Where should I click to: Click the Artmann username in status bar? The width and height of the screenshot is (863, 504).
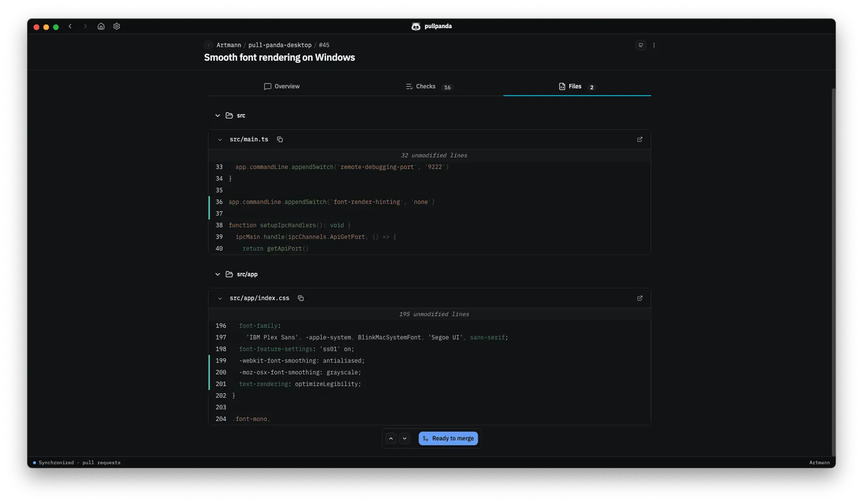[819, 463]
